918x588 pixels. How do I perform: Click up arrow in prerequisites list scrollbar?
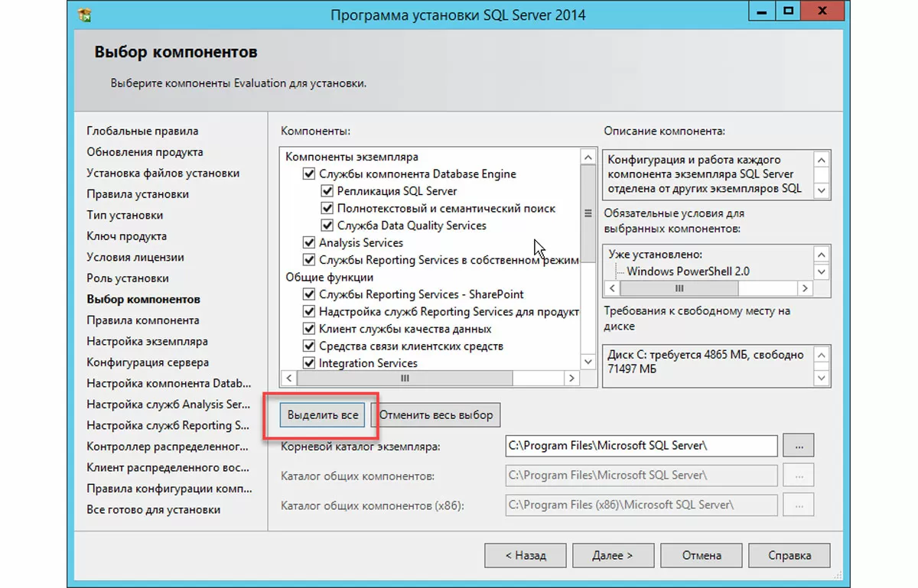tap(822, 255)
